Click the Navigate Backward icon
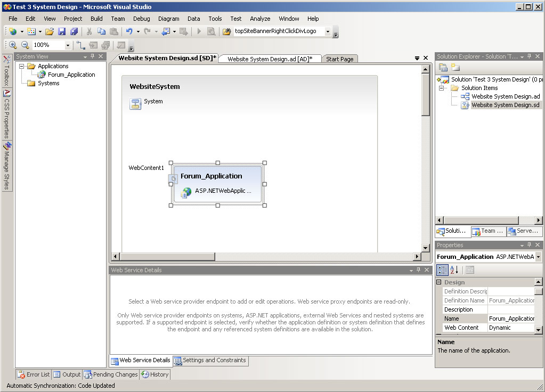 166,31
